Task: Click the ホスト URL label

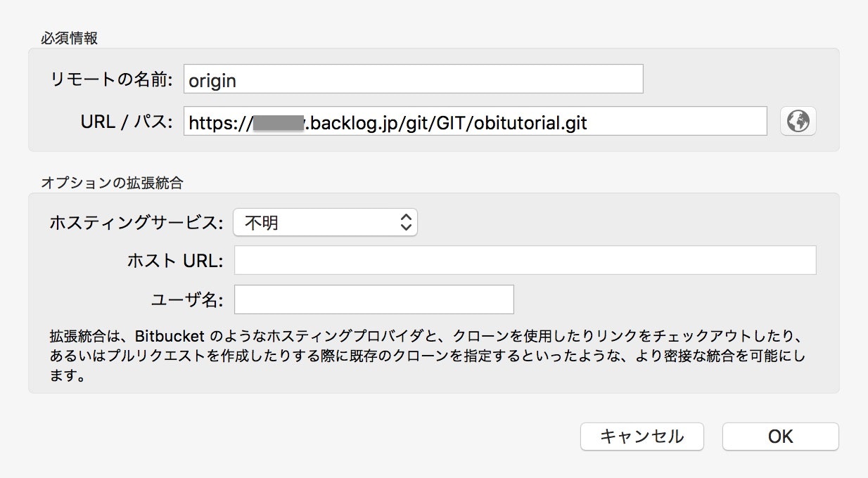Action: coord(175,261)
